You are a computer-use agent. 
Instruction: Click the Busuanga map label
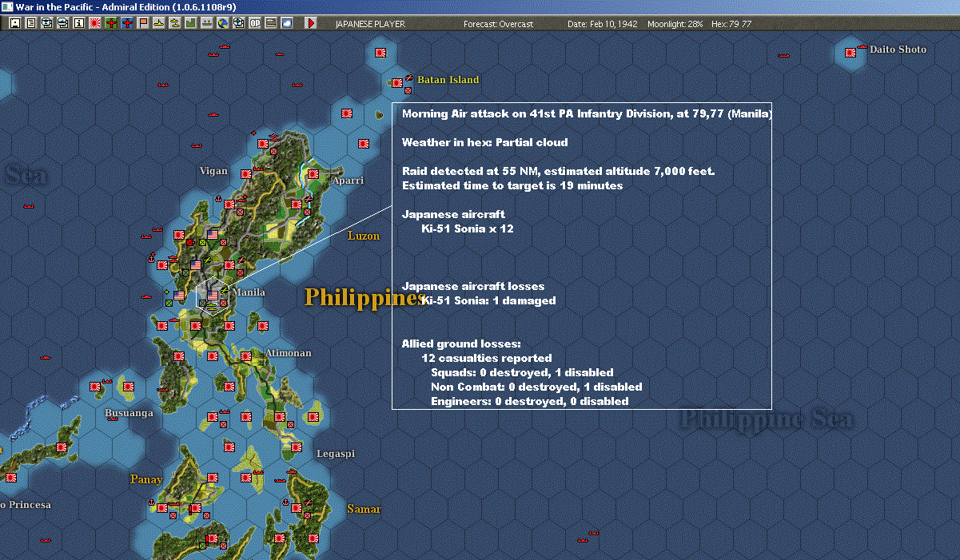click(129, 414)
